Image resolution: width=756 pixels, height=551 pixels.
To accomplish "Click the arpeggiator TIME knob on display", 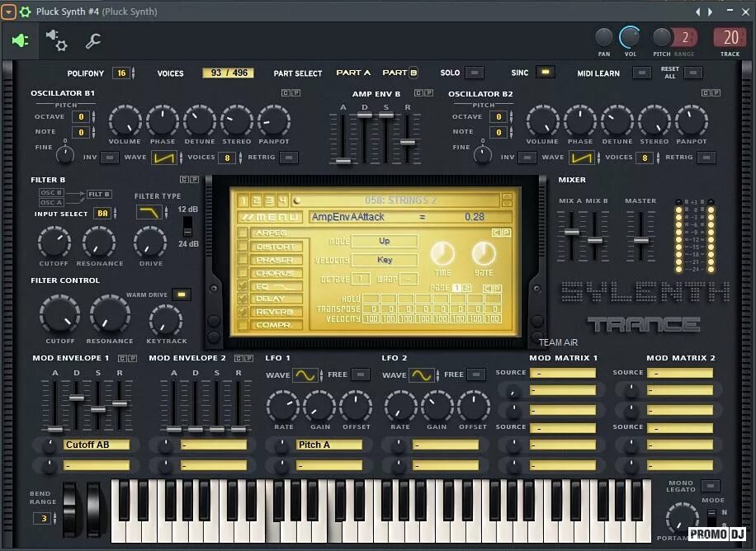I will [x=442, y=253].
